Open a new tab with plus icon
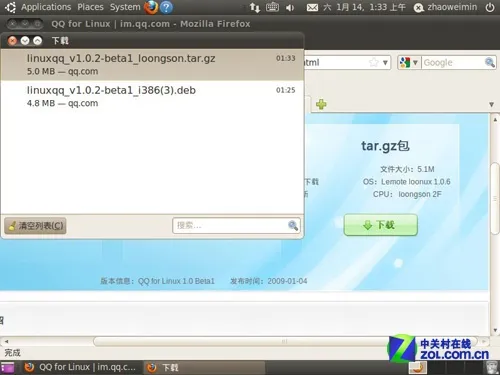Image resolution: width=500 pixels, height=375 pixels. pyautogui.click(x=321, y=104)
